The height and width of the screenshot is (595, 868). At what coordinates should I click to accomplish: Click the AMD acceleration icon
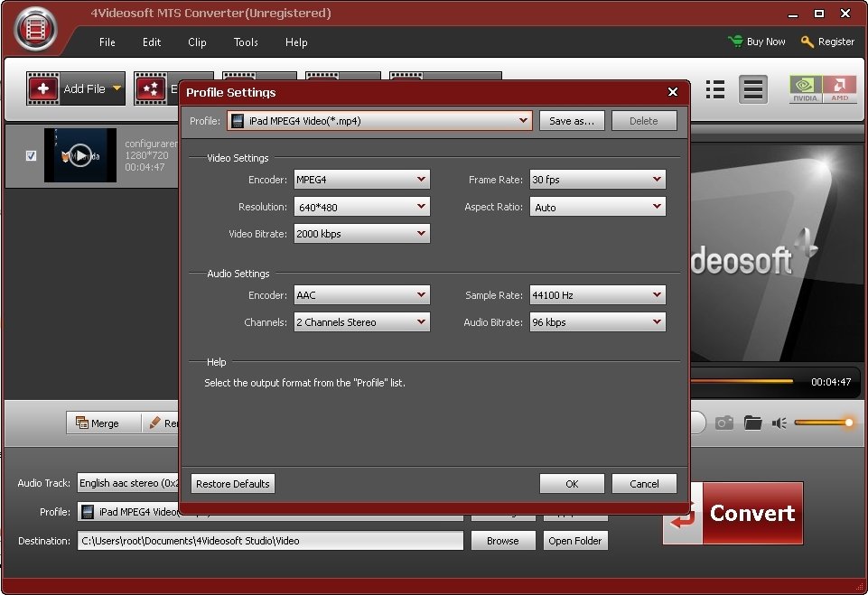[839, 89]
